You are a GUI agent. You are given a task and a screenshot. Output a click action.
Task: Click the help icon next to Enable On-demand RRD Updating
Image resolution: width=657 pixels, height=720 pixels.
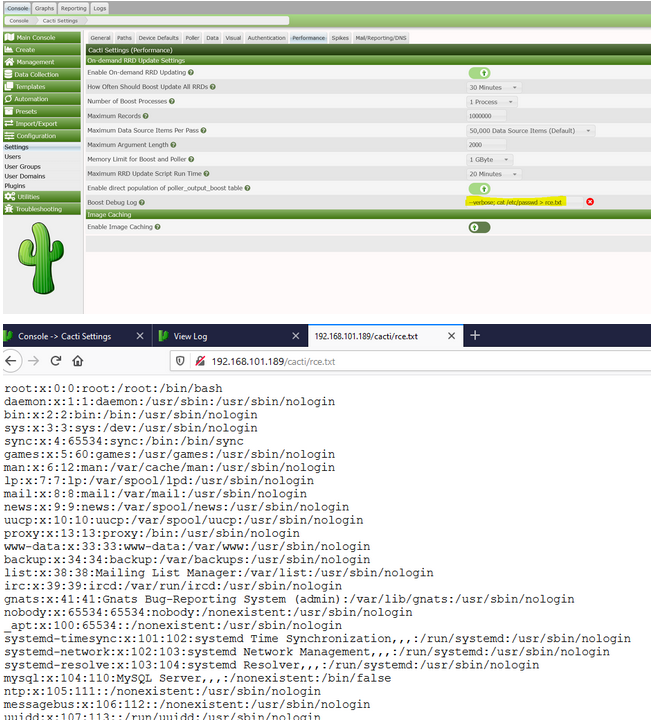pos(191,73)
